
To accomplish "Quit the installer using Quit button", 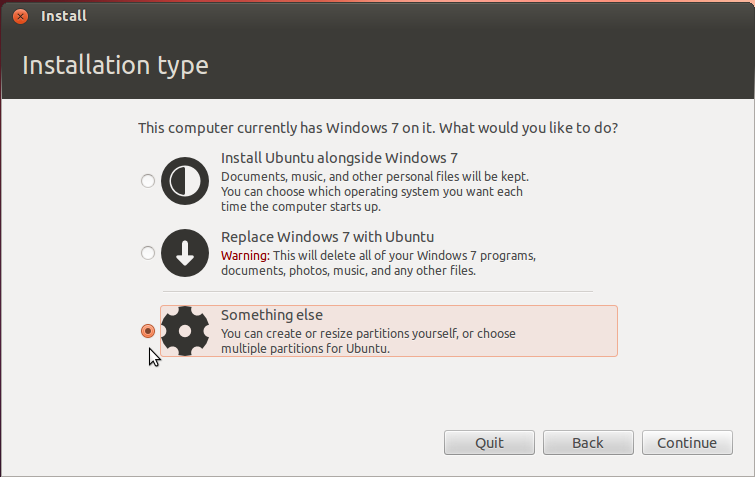I will (489, 442).
